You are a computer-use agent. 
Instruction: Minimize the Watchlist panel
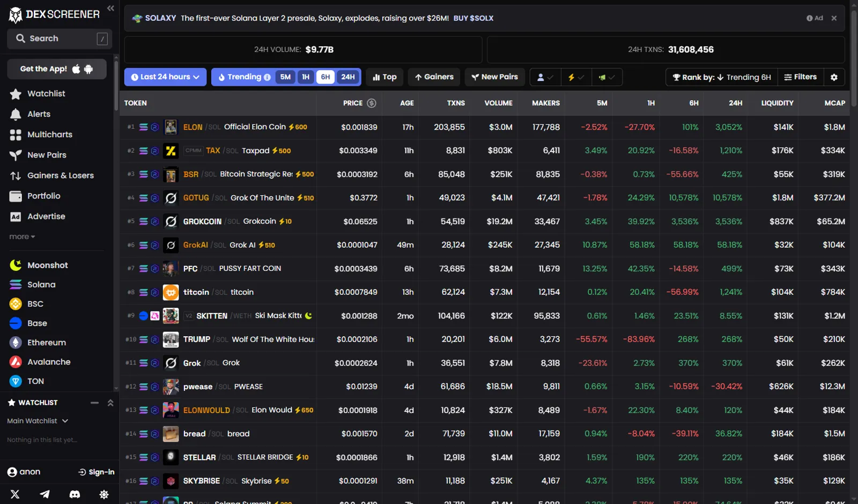(x=94, y=403)
